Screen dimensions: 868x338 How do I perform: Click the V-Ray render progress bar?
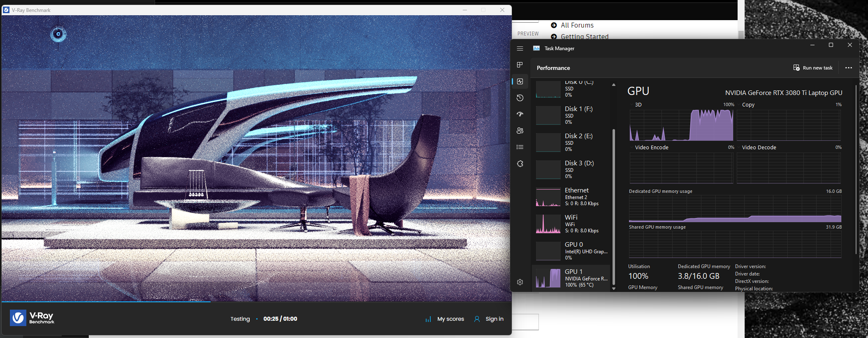256,302
